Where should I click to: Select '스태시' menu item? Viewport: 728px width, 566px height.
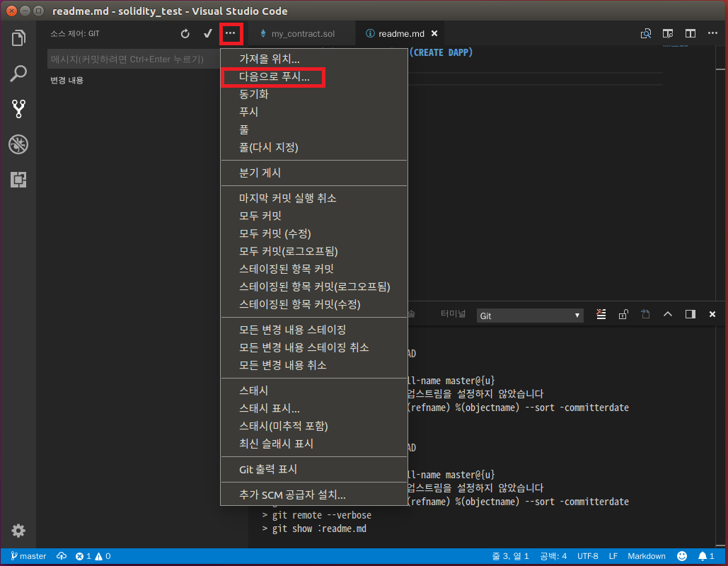click(x=314, y=391)
